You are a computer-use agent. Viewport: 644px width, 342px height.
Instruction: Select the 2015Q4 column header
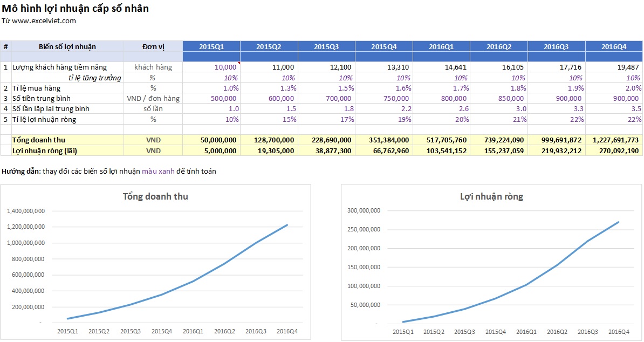pyautogui.click(x=384, y=46)
